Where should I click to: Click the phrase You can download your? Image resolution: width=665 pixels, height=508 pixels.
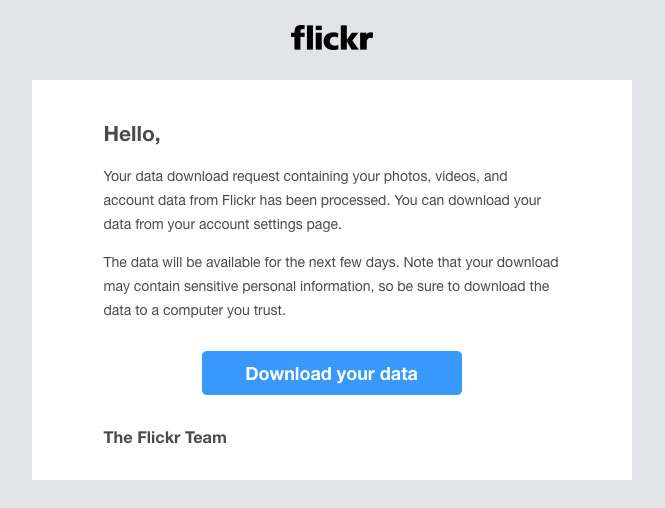click(467, 200)
